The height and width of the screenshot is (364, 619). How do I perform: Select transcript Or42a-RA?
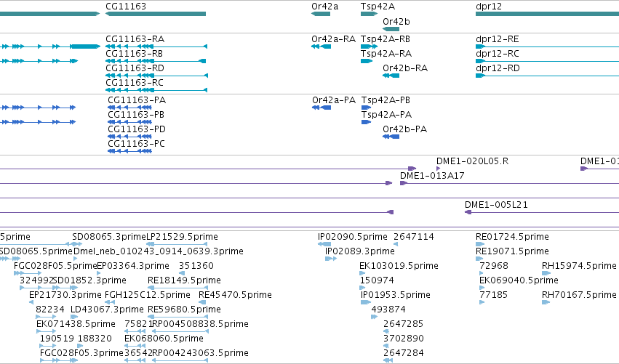333,39
